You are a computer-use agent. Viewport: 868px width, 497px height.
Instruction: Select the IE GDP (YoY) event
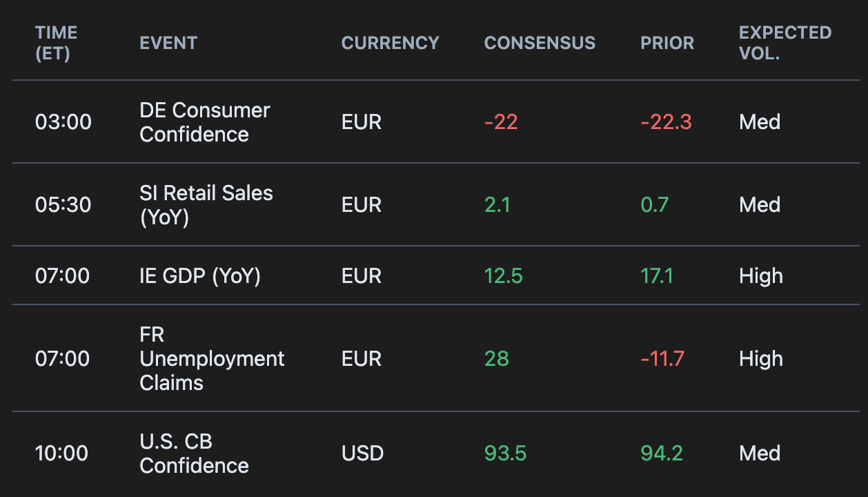pos(200,276)
